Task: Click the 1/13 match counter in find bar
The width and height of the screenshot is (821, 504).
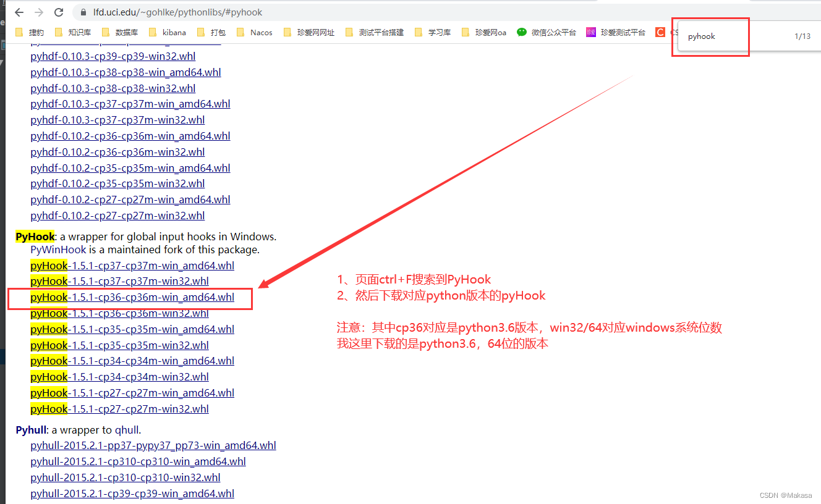Action: coord(802,36)
